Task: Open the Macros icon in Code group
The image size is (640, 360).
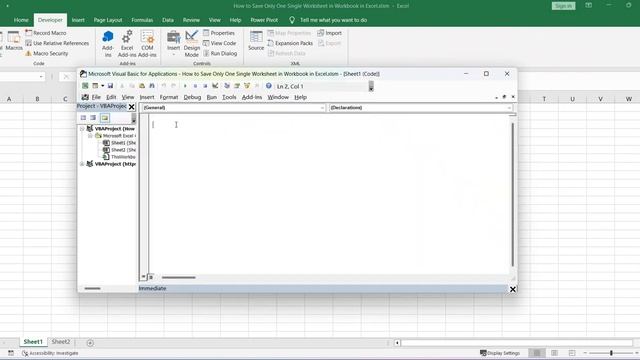Action: (x=13, y=41)
